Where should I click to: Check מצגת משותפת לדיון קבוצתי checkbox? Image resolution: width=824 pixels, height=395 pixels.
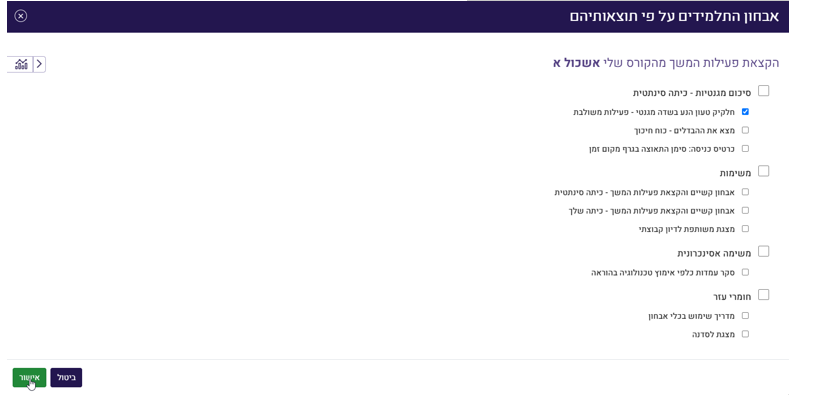(x=745, y=229)
